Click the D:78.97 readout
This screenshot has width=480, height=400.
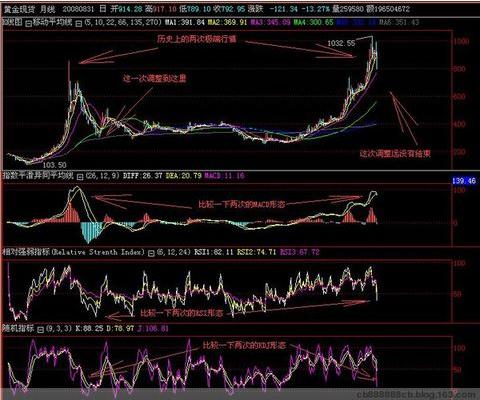[120, 329]
